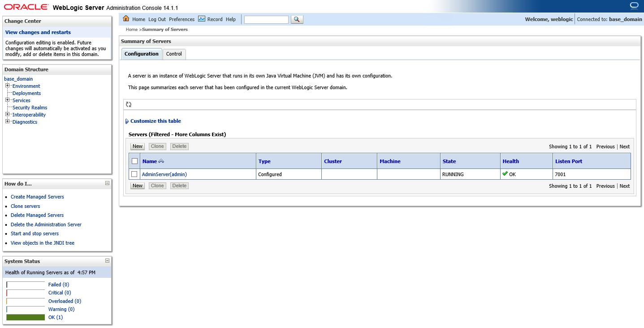644x328 pixels.
Task: Open Preferences from the toolbar
Action: coord(182,19)
